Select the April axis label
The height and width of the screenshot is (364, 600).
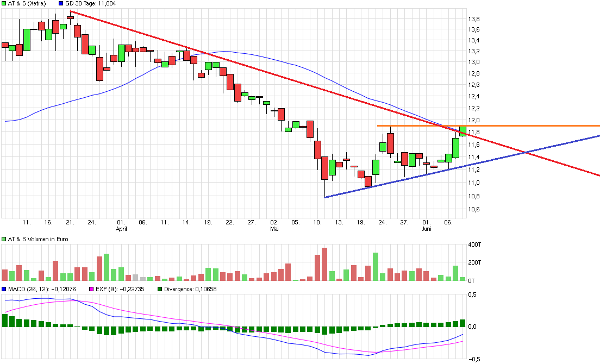coord(121,229)
